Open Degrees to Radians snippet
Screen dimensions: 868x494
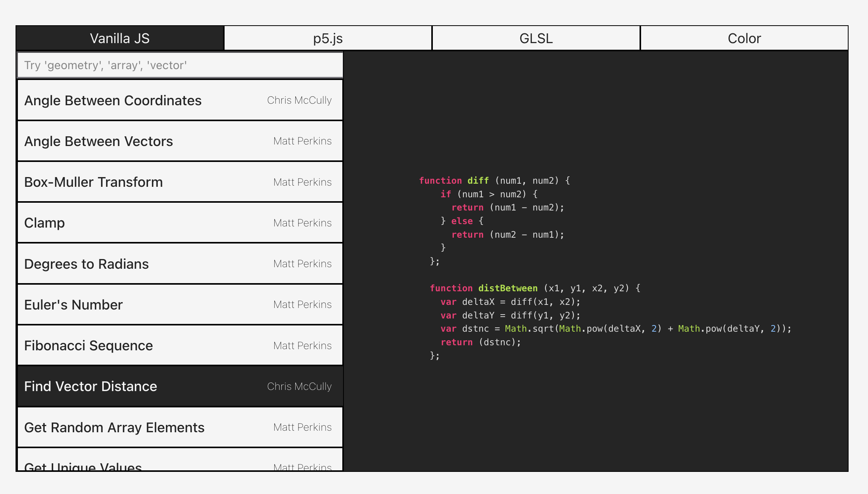[x=180, y=264]
